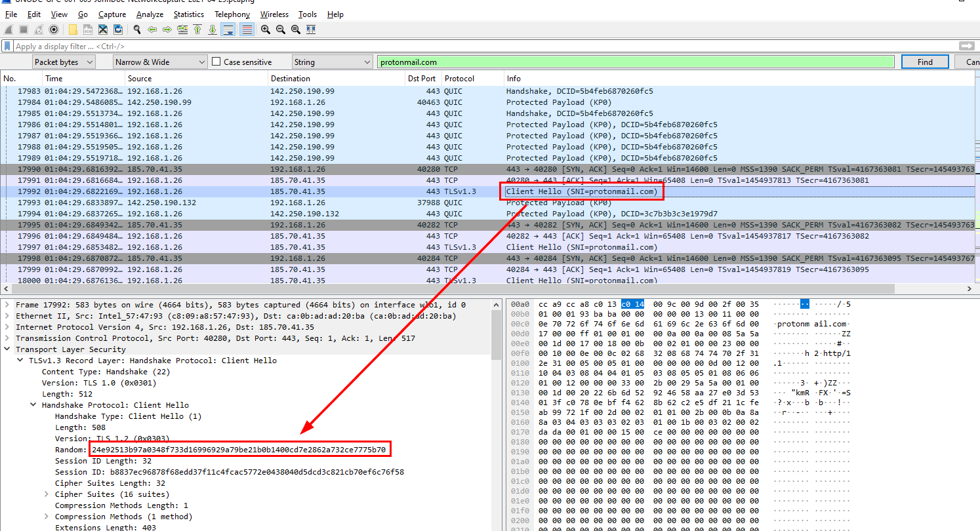This screenshot has height=531, width=980.
Task: Enable the Case sensitive checkbox
Action: coord(216,62)
